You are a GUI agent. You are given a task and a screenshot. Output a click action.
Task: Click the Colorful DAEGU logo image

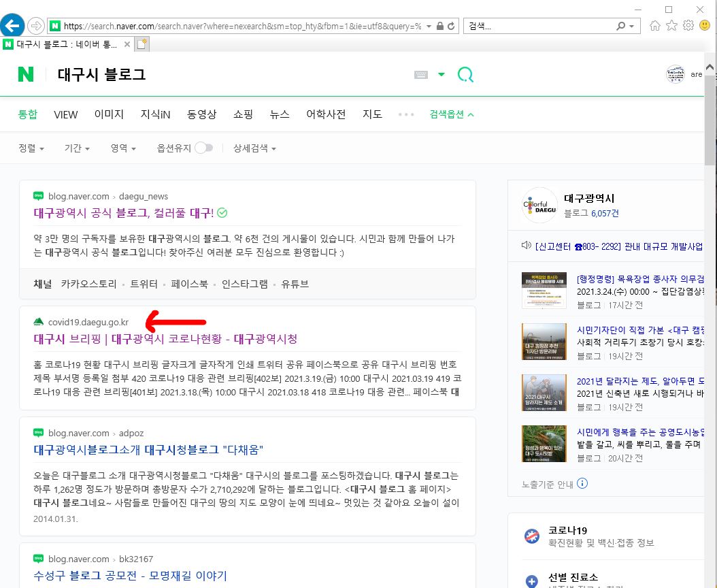(x=539, y=205)
